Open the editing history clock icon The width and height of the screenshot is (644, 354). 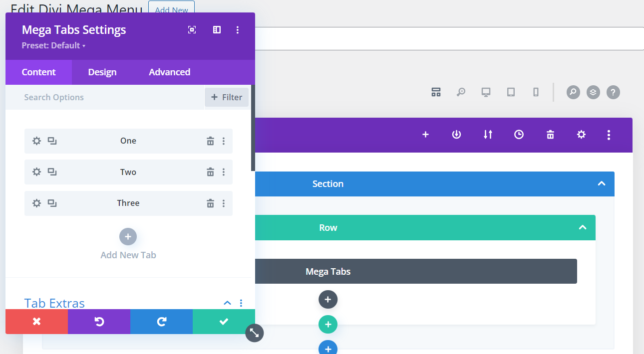click(519, 135)
